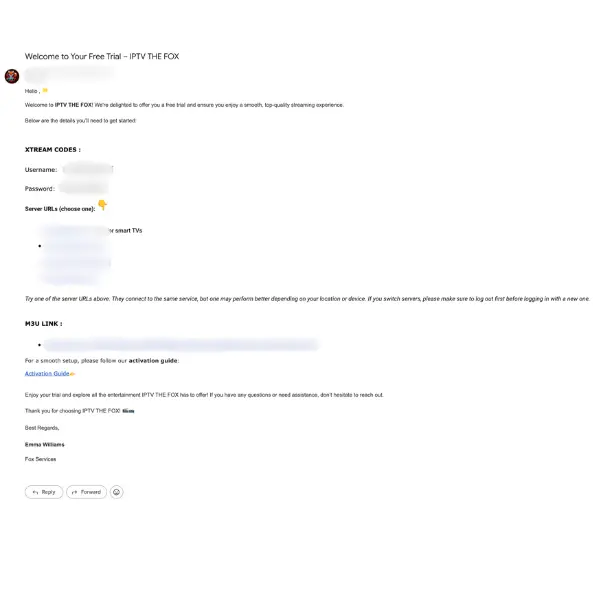Click the email subject line
Screen dimensions: 601x600
coord(102,56)
